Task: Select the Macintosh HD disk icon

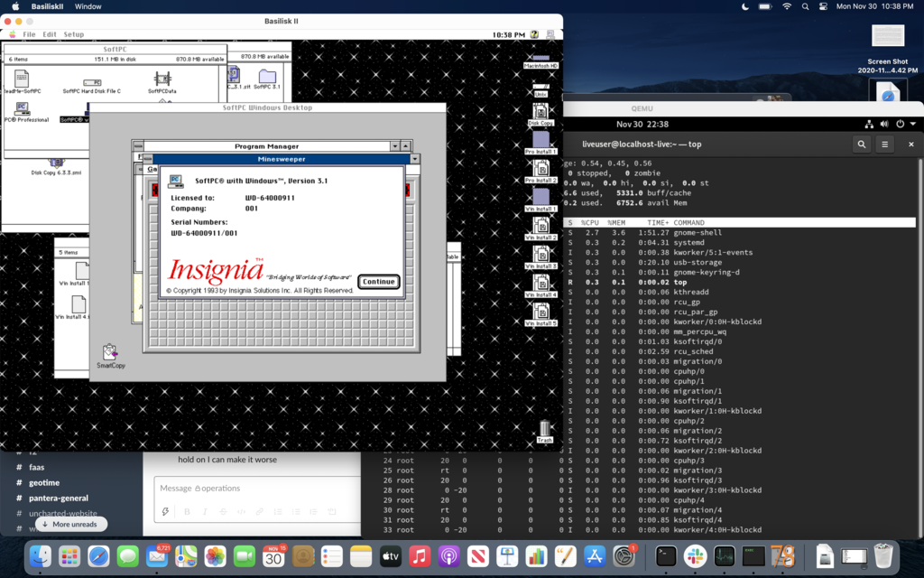Action: click(x=541, y=61)
